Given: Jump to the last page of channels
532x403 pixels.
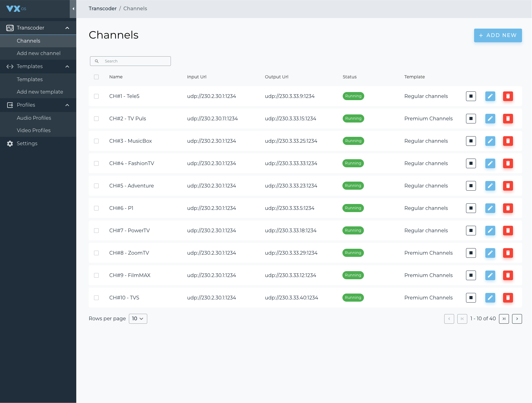Looking at the screenshot, I should pyautogui.click(x=504, y=319).
